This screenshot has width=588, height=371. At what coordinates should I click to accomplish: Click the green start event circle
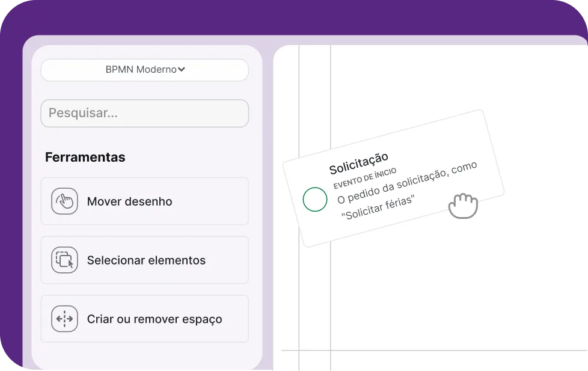[315, 199]
